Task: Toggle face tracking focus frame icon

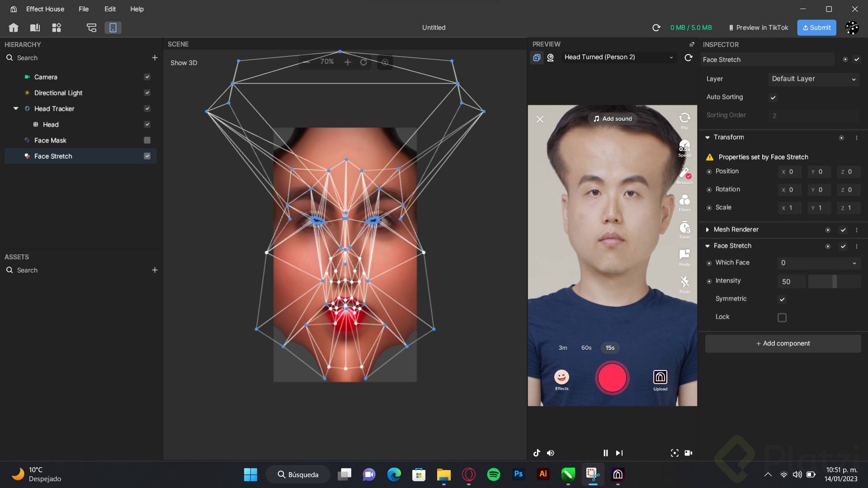Action: [675, 453]
